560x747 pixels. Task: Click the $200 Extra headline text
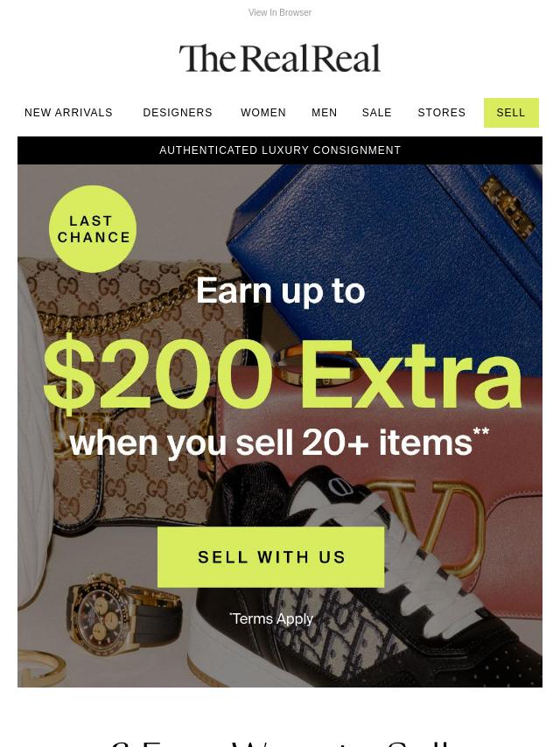click(x=283, y=376)
